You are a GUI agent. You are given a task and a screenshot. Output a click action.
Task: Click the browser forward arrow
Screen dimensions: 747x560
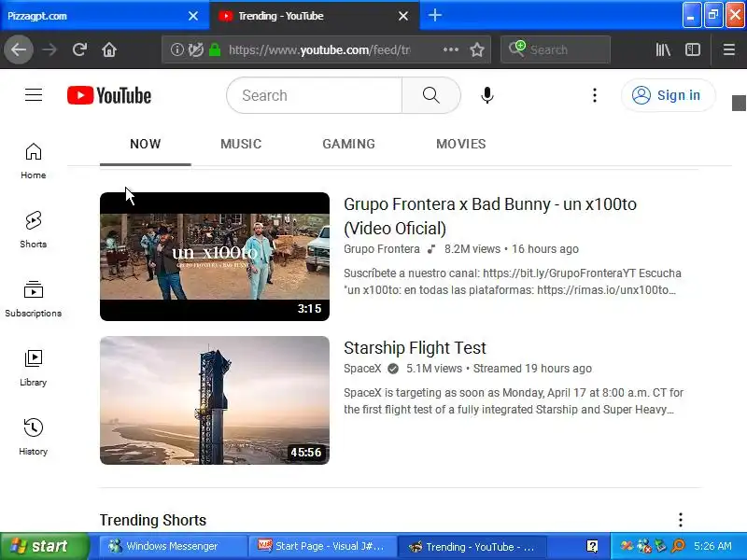tap(49, 49)
